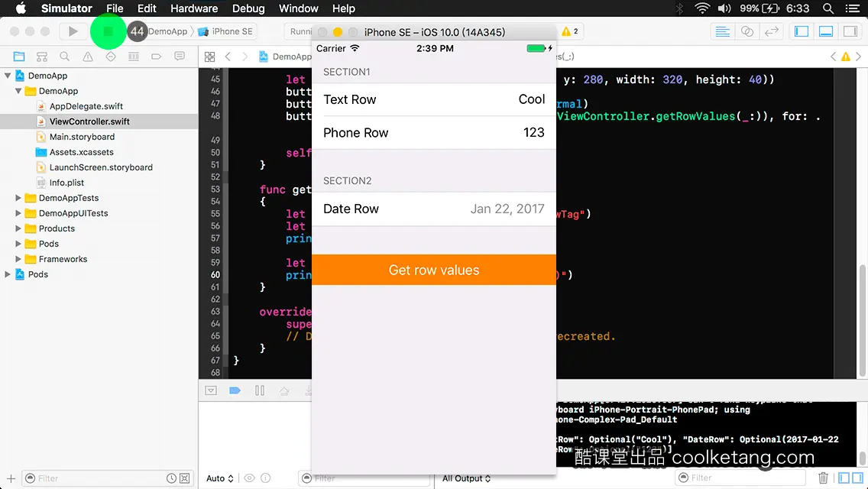Open the Debug menu
The image size is (868, 489).
[248, 8]
